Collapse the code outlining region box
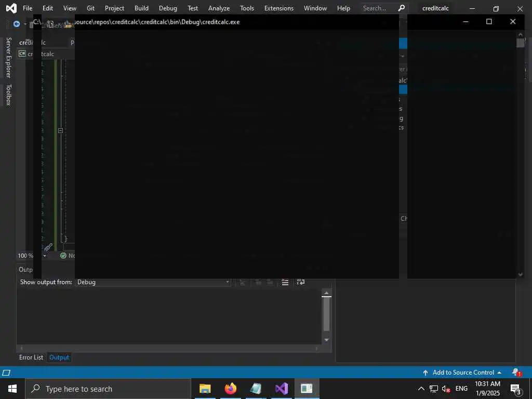The height and width of the screenshot is (399, 532). [x=60, y=130]
